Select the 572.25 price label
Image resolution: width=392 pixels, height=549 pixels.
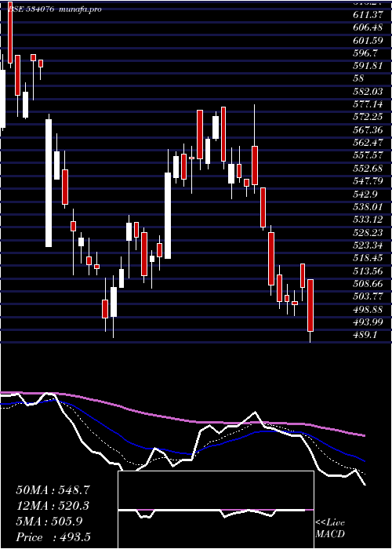[x=368, y=118]
